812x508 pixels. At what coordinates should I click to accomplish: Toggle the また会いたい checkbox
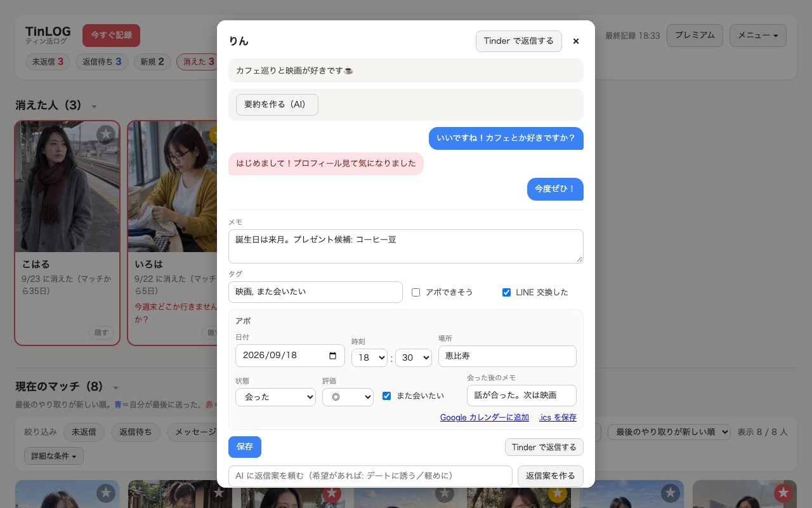pyautogui.click(x=387, y=396)
